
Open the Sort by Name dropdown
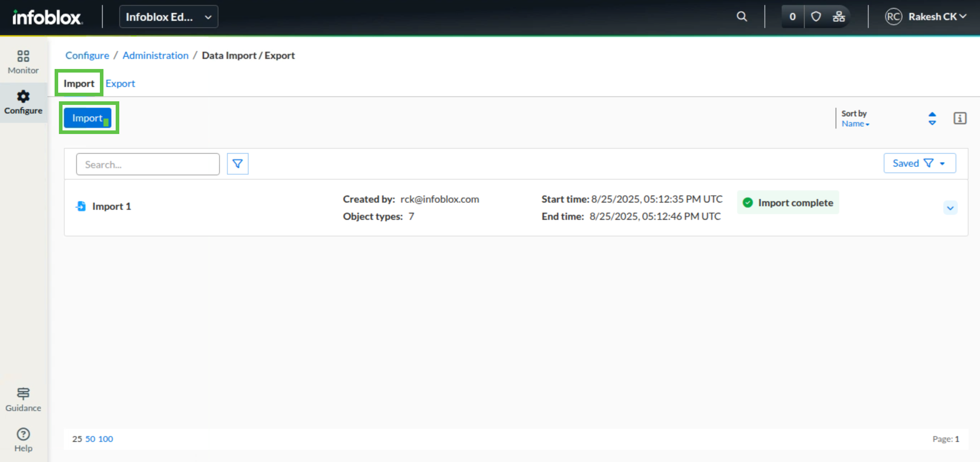tap(855, 124)
